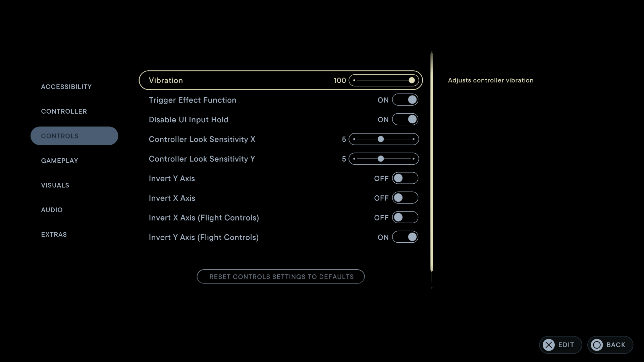Select the GAMEPLAY settings category
Viewport: 644px width, 362px height.
(59, 160)
